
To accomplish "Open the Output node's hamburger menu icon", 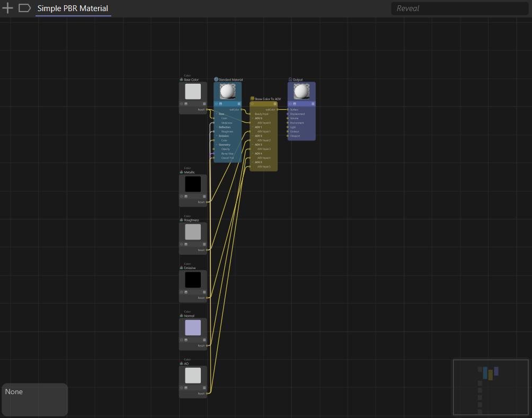I will (313, 104).
